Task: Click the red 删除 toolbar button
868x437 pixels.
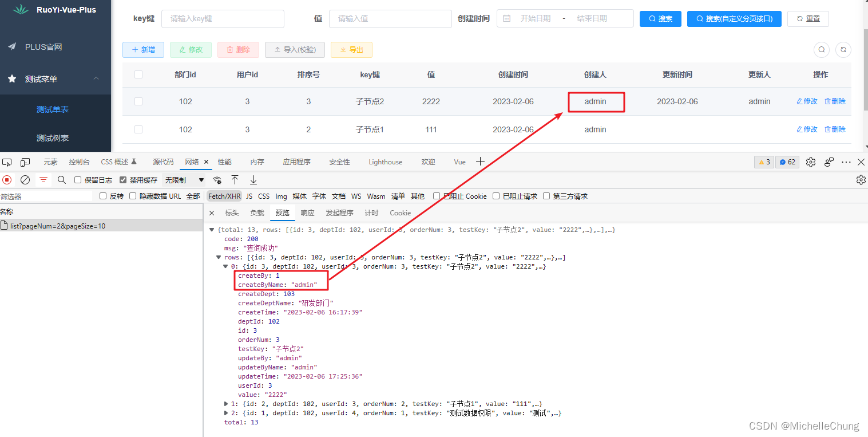Action: tap(238, 50)
